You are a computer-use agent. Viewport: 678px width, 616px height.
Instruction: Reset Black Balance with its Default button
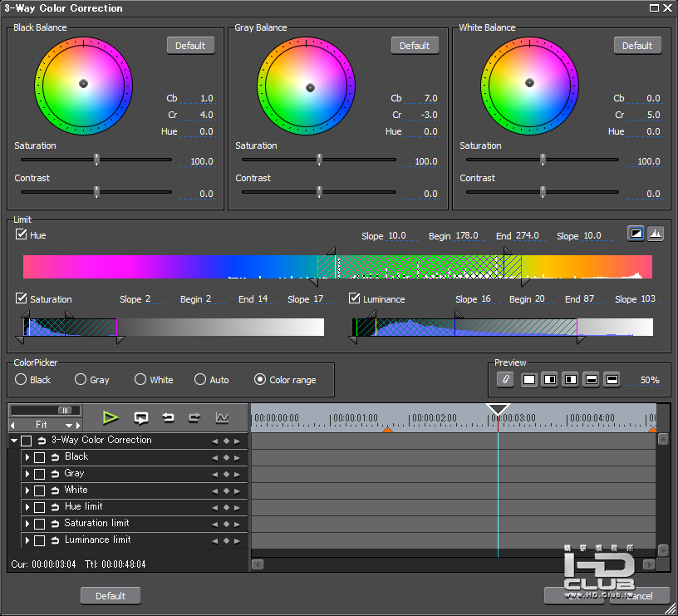(x=190, y=46)
